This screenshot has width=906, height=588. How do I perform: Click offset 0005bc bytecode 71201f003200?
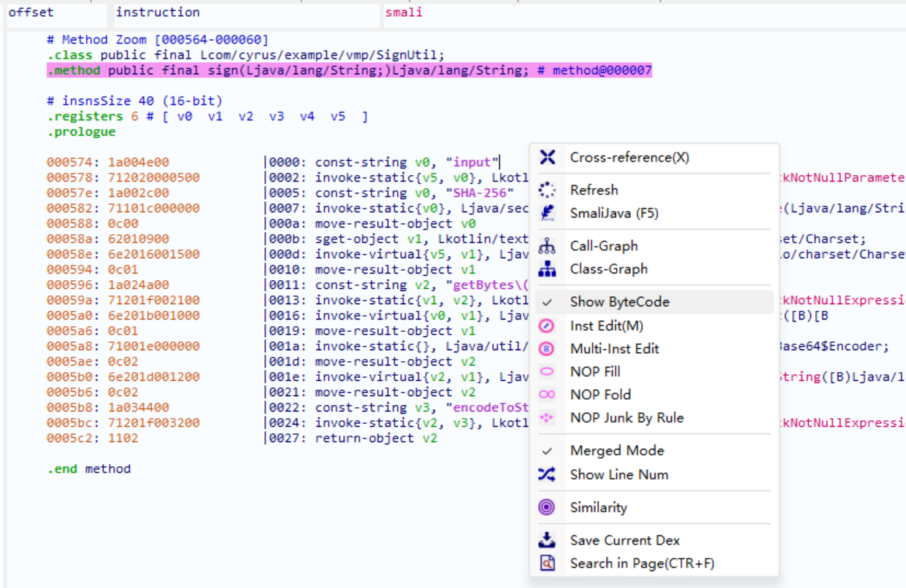click(x=123, y=422)
